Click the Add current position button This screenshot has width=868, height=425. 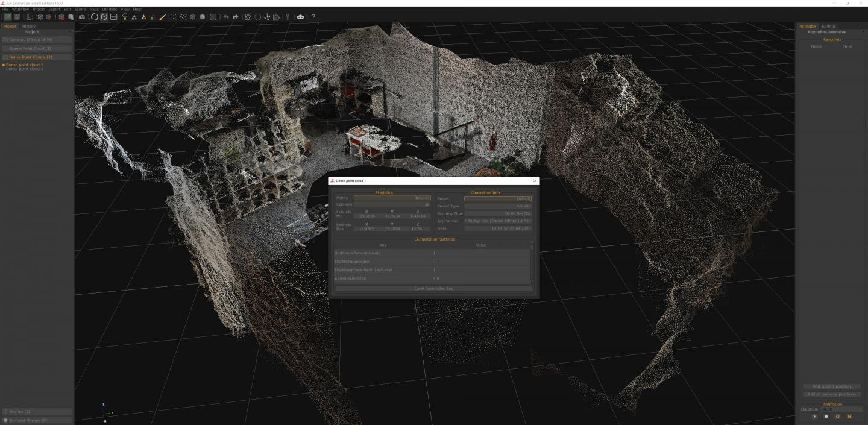coord(832,386)
